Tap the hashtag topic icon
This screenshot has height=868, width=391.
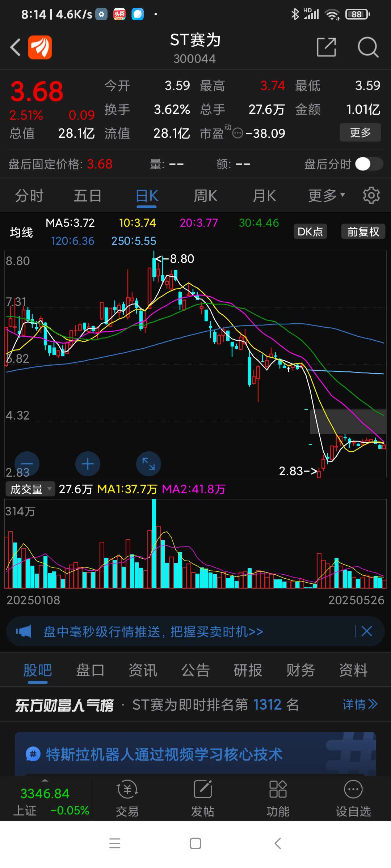tap(33, 754)
